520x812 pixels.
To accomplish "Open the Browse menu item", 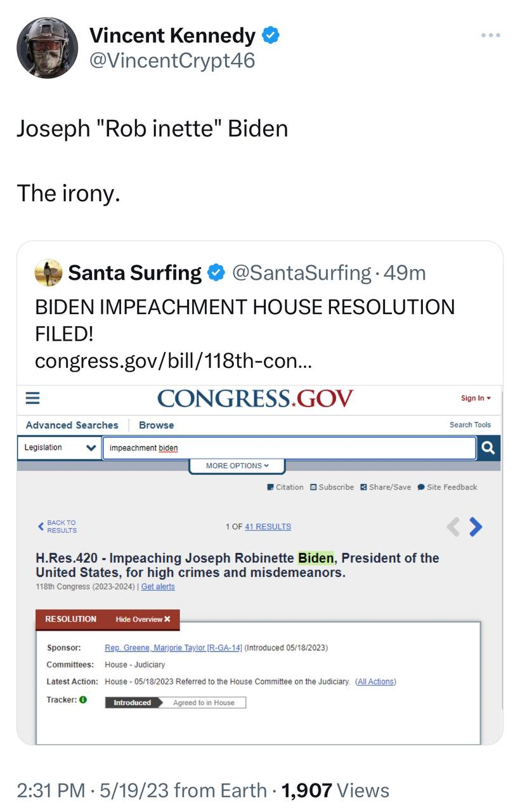I will click(x=156, y=425).
